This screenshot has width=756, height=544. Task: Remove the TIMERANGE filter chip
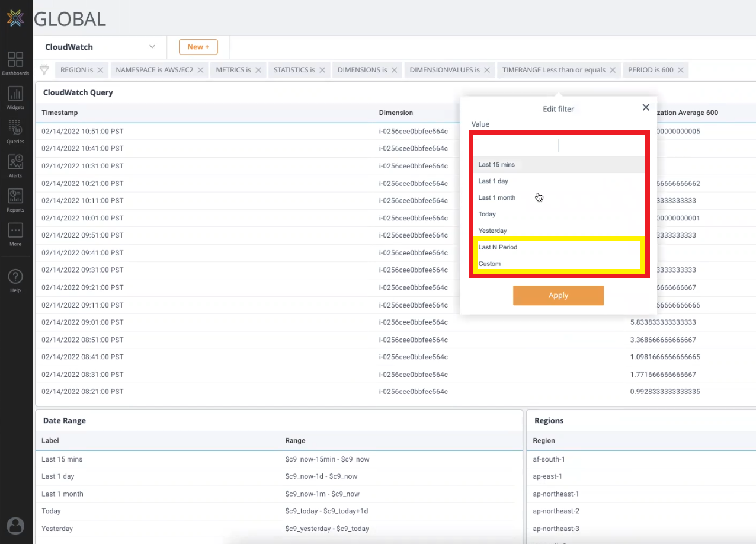click(x=613, y=70)
